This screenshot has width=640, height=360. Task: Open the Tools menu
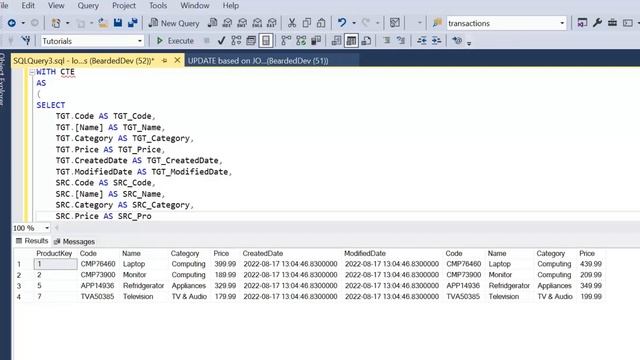pyautogui.click(x=158, y=6)
